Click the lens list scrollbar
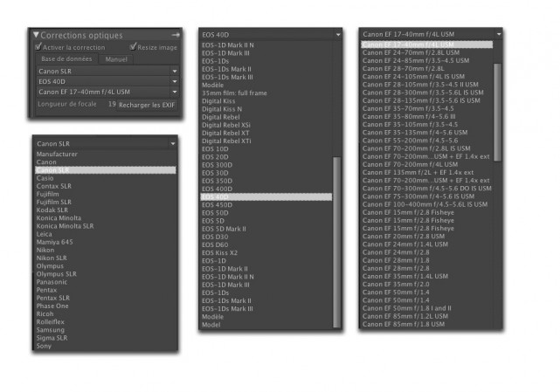The image size is (560, 392). (x=497, y=112)
